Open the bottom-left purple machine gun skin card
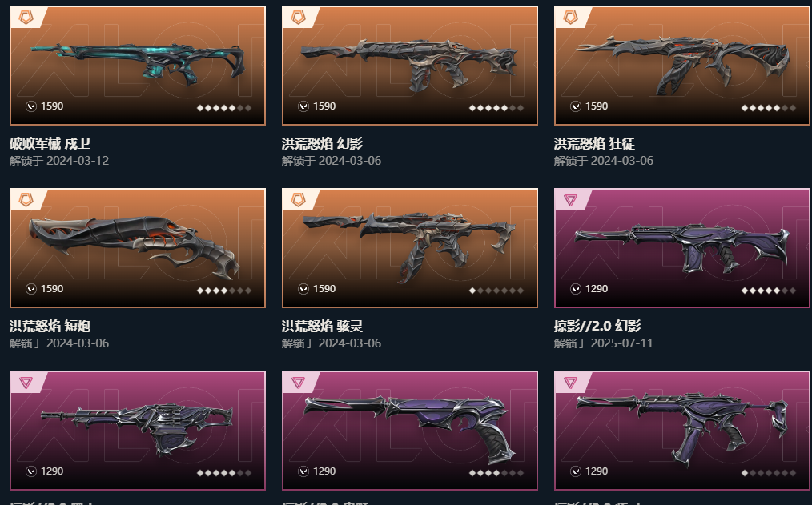The image size is (812, 505). click(138, 430)
